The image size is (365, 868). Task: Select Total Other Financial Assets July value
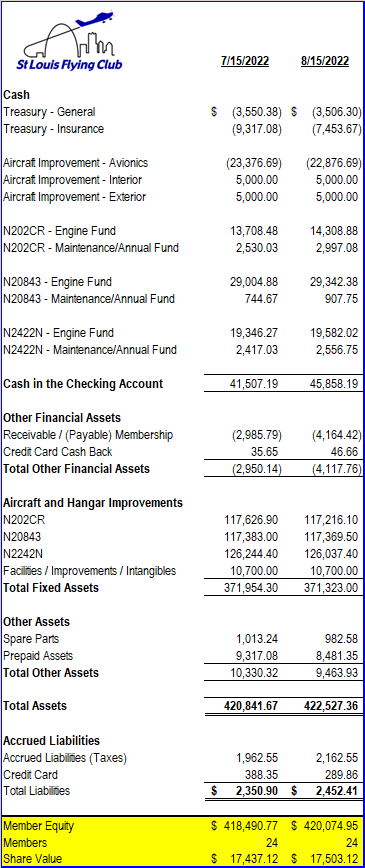click(x=253, y=469)
